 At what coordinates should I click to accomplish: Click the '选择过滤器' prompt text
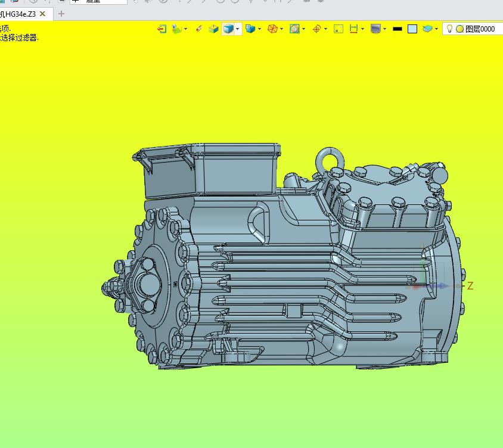pyautogui.click(x=20, y=38)
